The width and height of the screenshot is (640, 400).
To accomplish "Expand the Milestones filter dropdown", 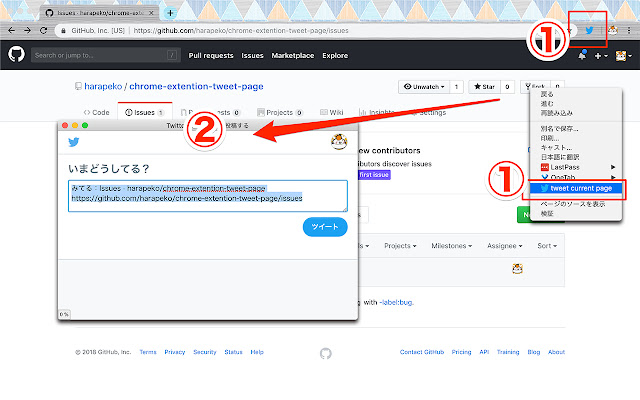I will (451, 246).
